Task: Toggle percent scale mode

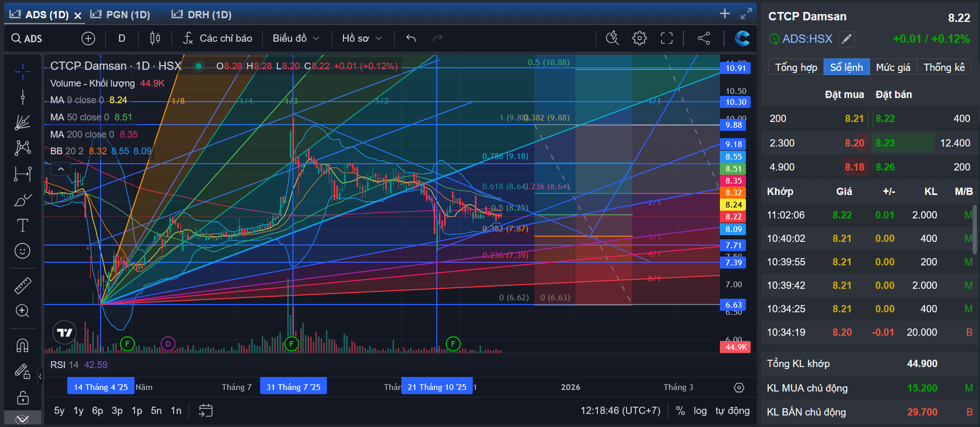Action: point(680,411)
